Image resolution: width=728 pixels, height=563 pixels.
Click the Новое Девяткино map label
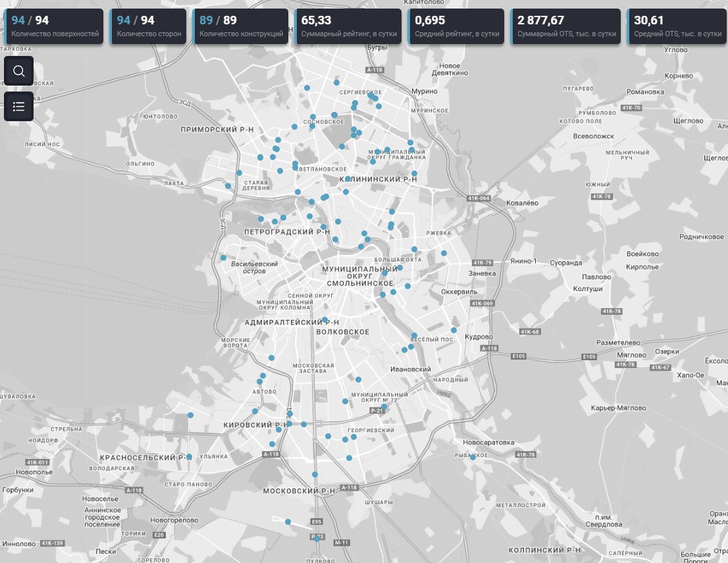450,69
